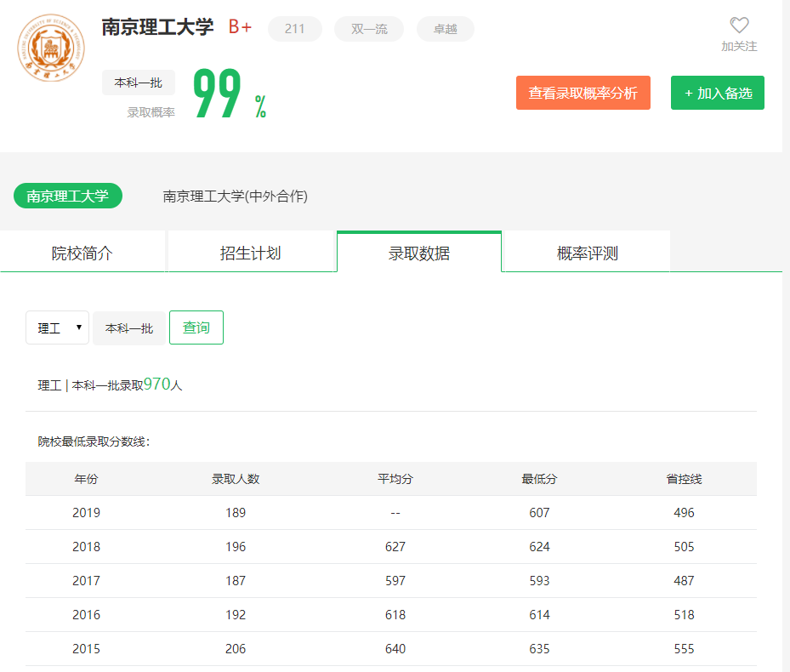Viewport: 790px width, 672px height.
Task: Click the 最低分 column header
Action: point(540,479)
